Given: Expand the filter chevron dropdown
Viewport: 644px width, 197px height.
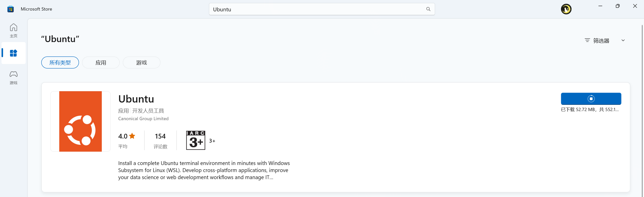Looking at the screenshot, I should click(x=623, y=40).
